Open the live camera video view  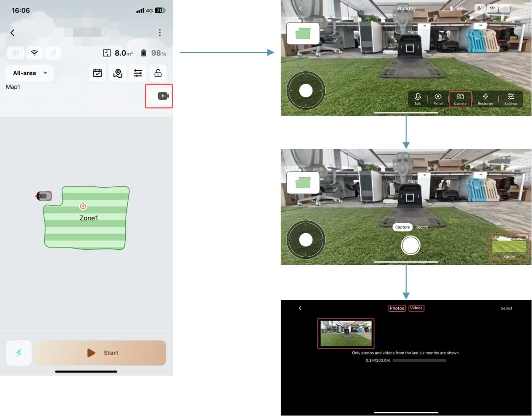click(x=163, y=96)
